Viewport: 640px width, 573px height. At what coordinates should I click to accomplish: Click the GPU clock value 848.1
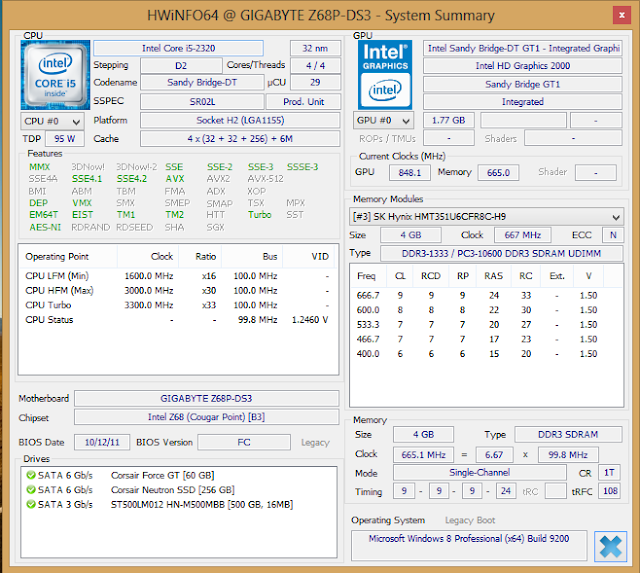click(409, 173)
